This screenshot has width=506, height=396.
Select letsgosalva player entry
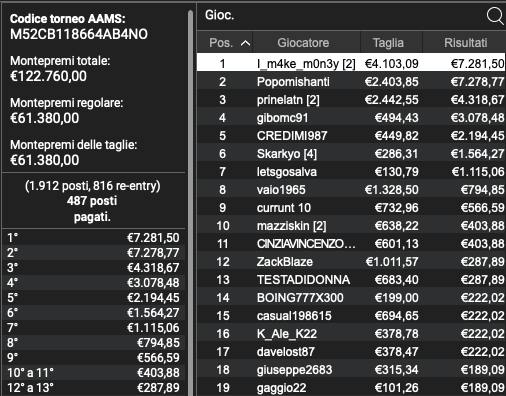click(x=351, y=172)
